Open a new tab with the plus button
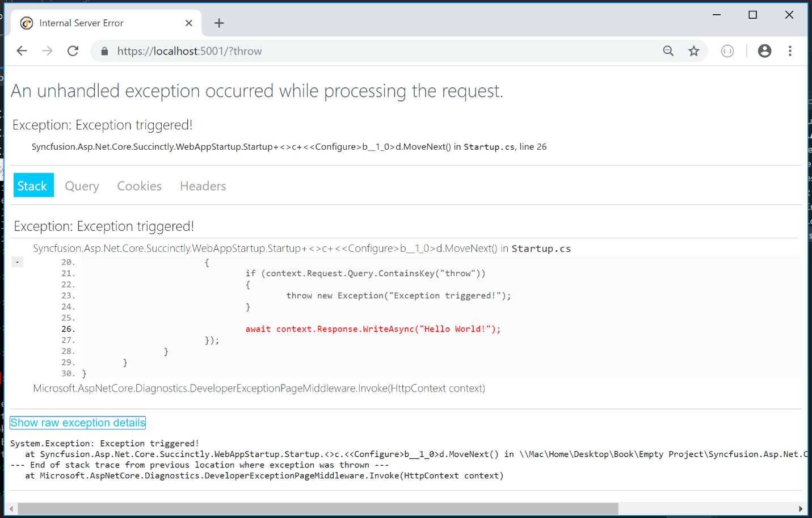This screenshot has height=518, width=812. 218,23
